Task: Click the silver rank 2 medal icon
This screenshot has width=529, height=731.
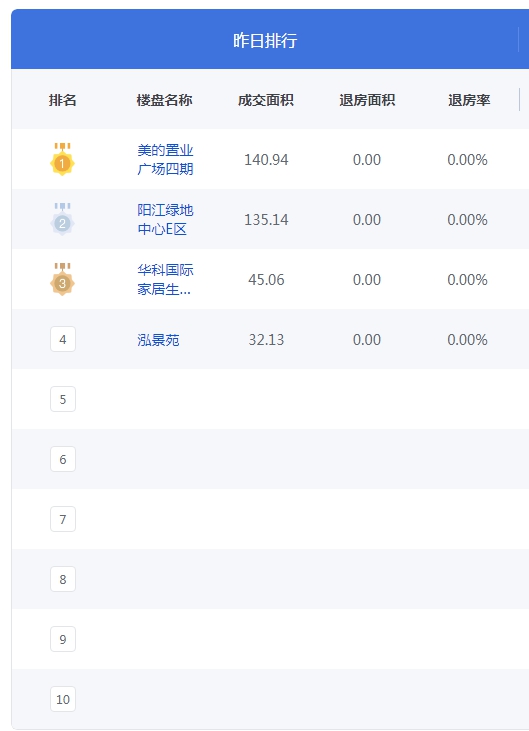Action: coord(62,219)
